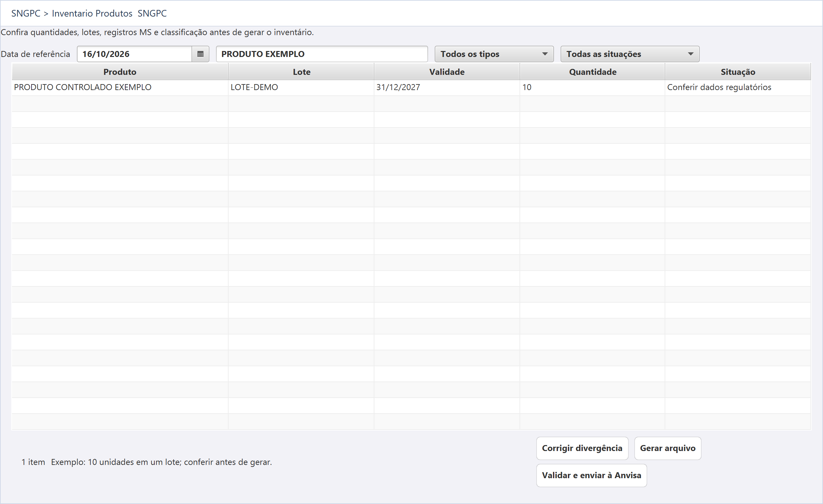Click the Gerar arquivo button

[x=667, y=448]
